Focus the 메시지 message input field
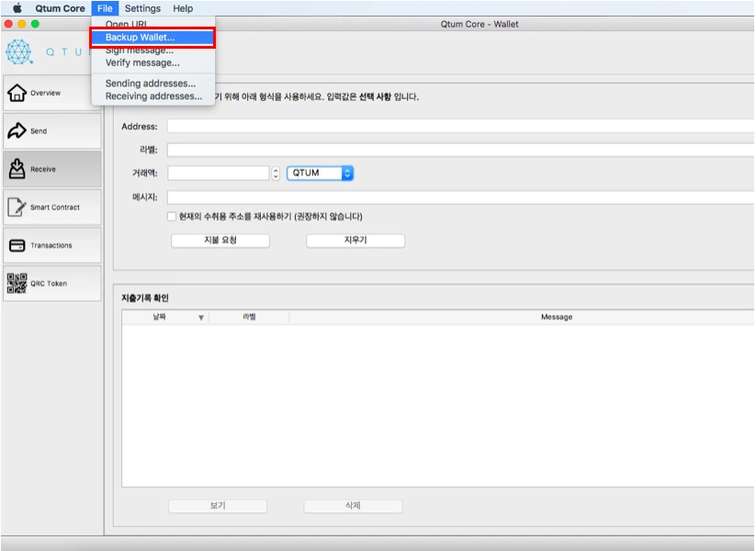The height and width of the screenshot is (551, 756). [461, 197]
